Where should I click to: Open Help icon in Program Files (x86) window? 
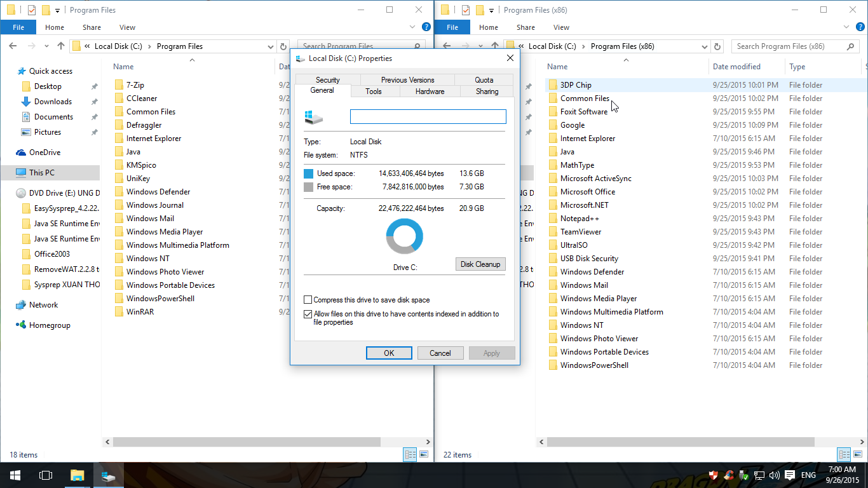coord(860,27)
